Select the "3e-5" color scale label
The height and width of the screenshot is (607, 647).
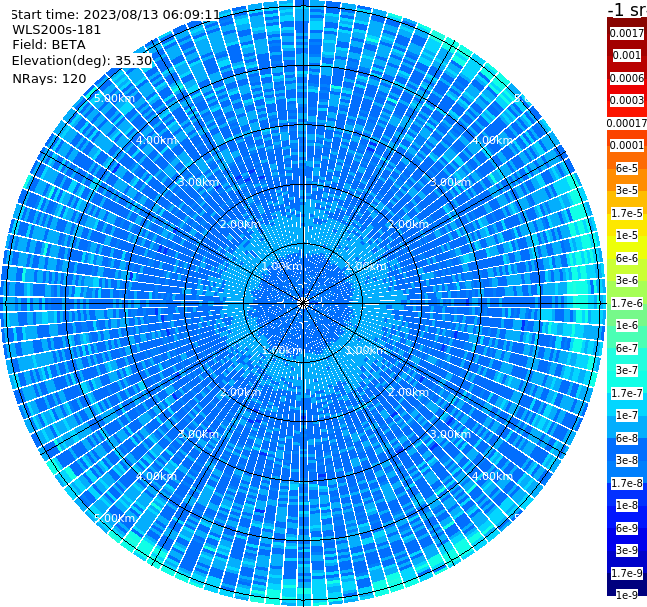(627, 190)
